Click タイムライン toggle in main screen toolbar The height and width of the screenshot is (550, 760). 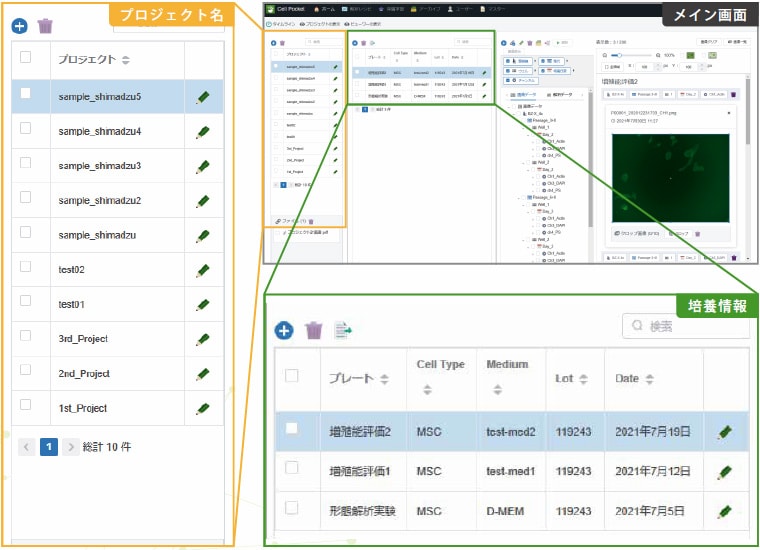[x=281, y=24]
